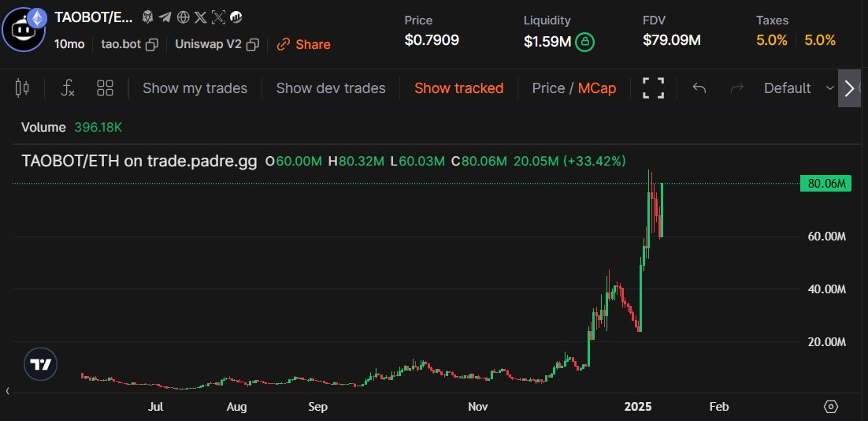Click the 10mo token age label
Screen dimensions: 868x421
click(69, 44)
